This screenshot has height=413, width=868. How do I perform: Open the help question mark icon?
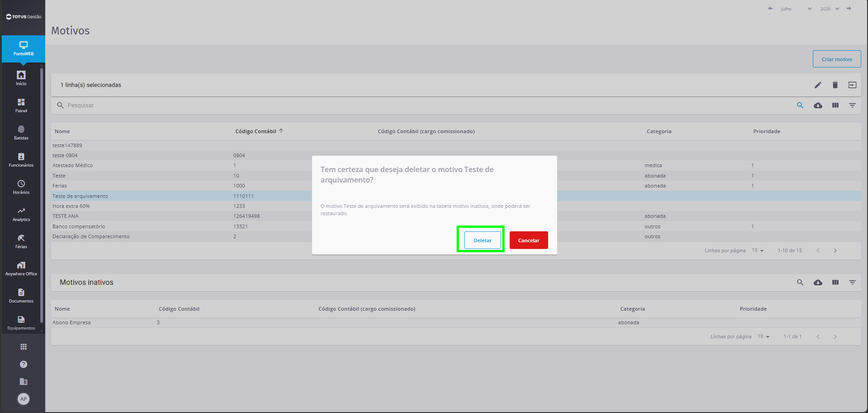[x=24, y=365]
